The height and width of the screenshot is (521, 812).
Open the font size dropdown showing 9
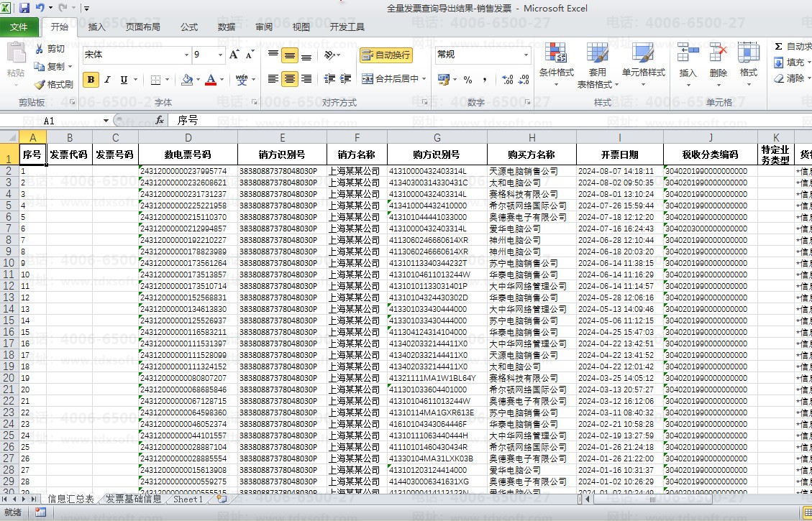coord(220,55)
